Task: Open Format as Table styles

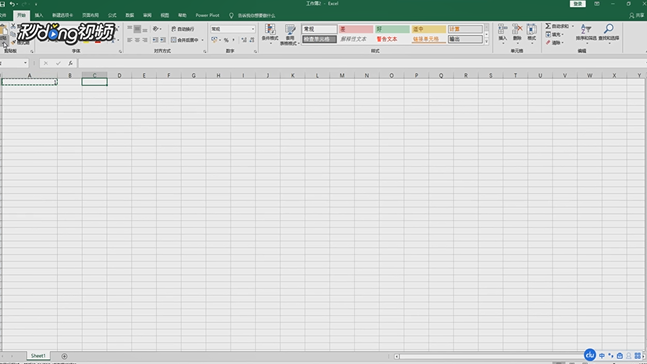Action: 290,34
